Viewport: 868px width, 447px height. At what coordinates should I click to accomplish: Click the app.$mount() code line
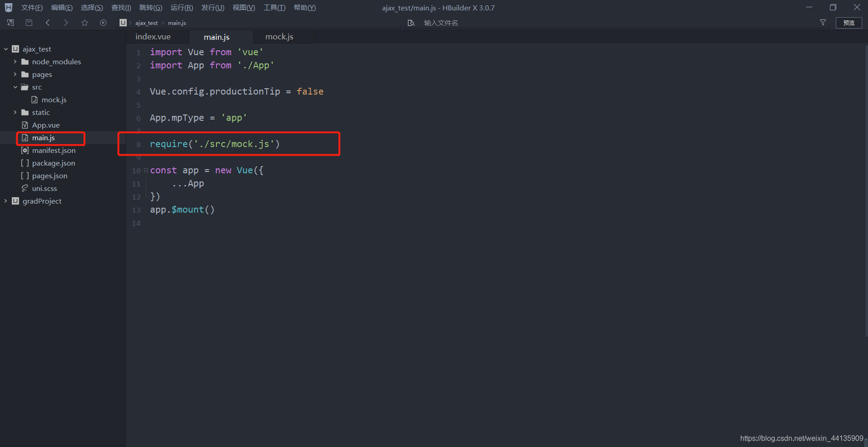click(182, 209)
